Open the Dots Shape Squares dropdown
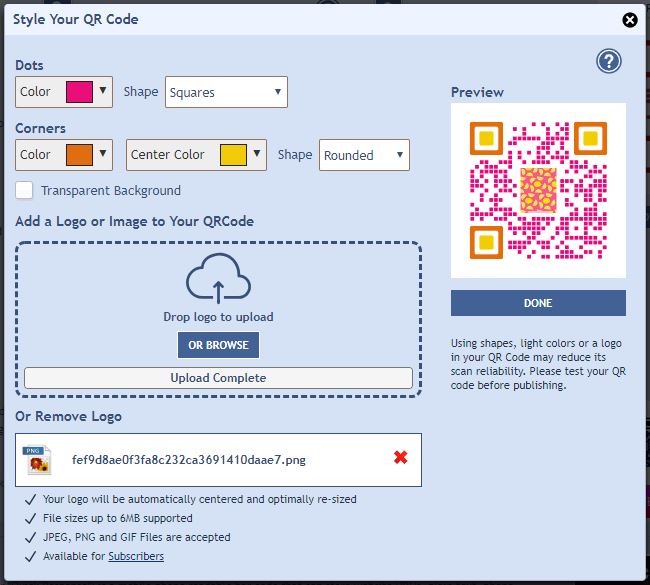 click(226, 92)
